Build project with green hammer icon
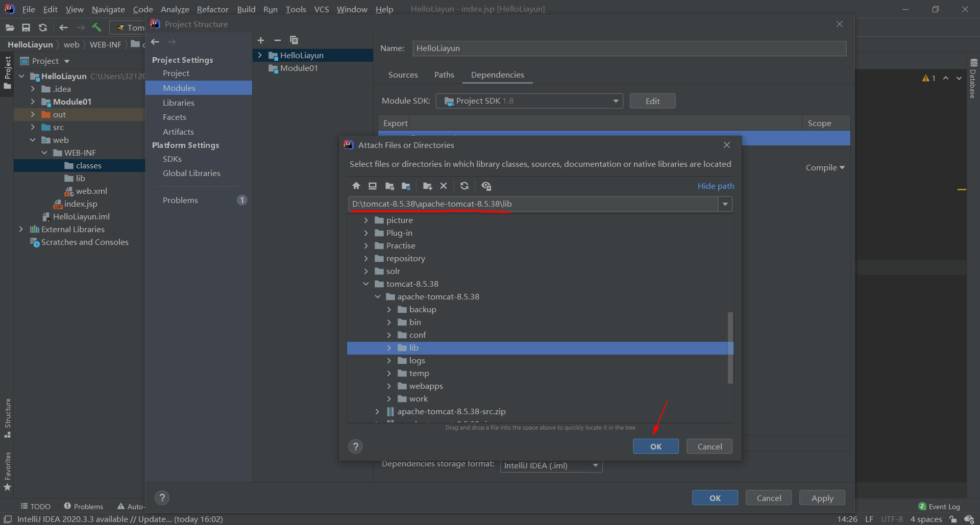This screenshot has height=525, width=980. coord(96,28)
